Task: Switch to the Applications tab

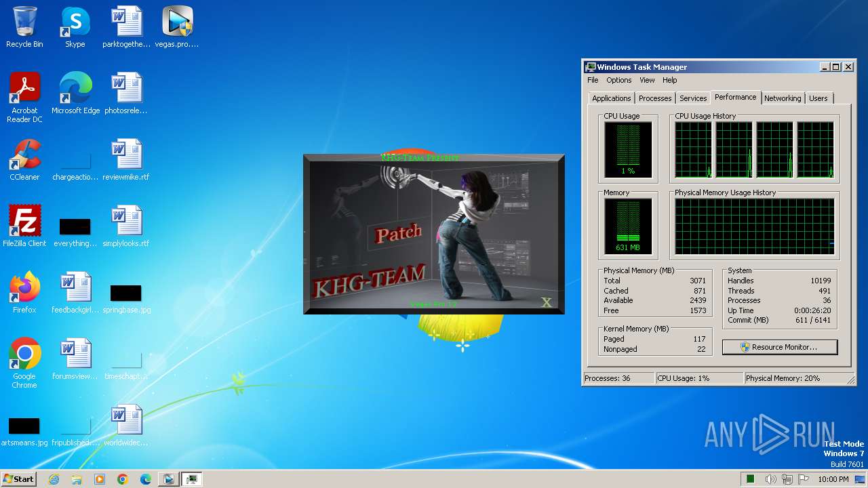Action: (611, 98)
